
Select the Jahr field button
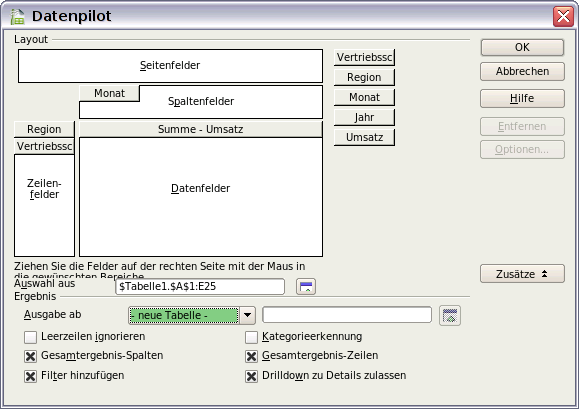click(364, 117)
